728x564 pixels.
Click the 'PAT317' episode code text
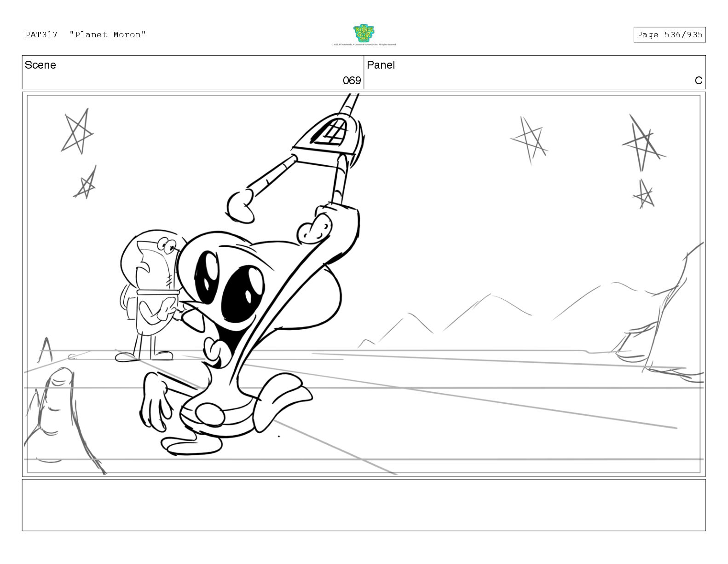pos(41,35)
